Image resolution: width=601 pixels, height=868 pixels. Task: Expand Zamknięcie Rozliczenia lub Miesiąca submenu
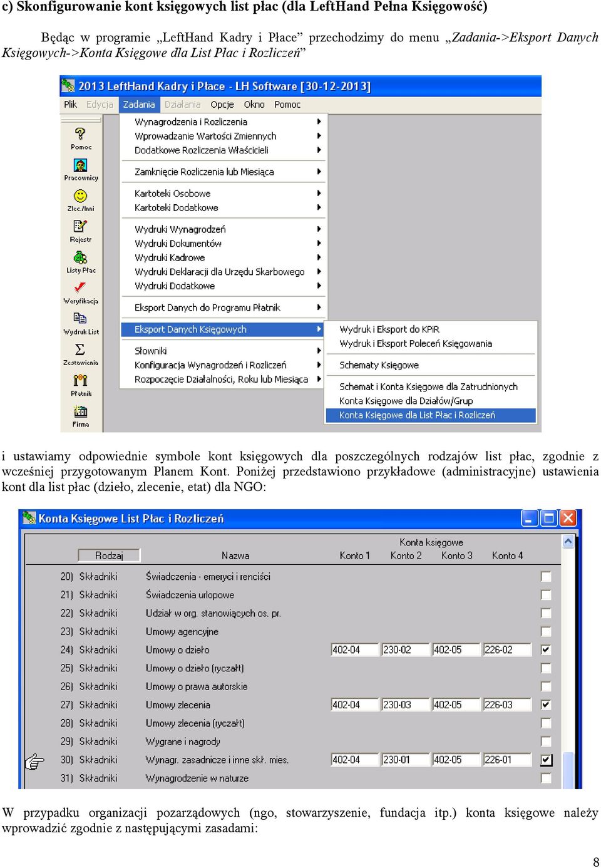pyautogui.click(x=221, y=172)
